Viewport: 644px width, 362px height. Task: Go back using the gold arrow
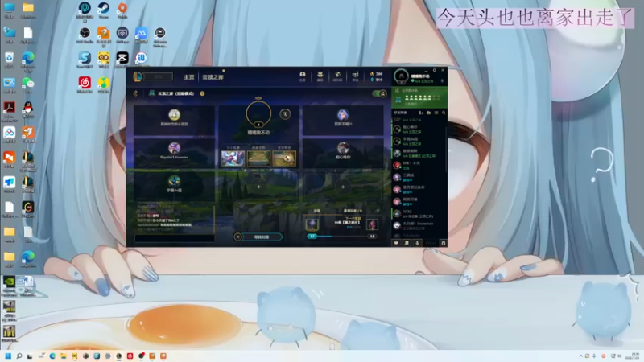(135, 93)
